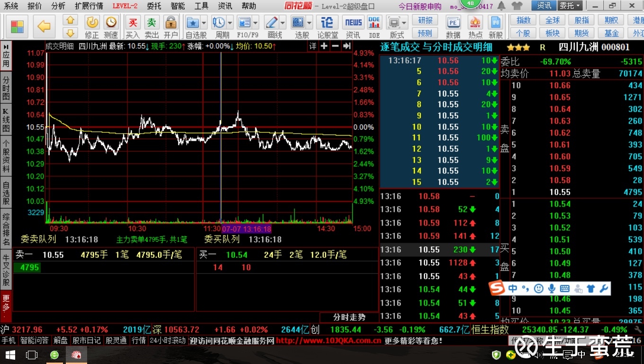Viewport: 644px width, 364px height.
Task: Click the jump-to-end arrow icon in chart header
Action: pos(347,46)
